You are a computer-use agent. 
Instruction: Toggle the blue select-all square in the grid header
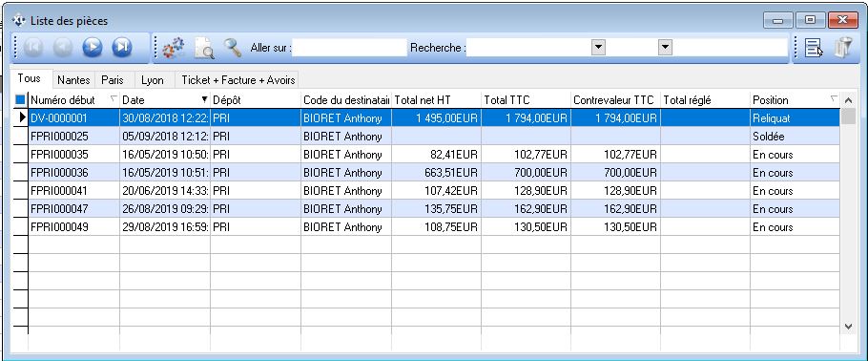point(20,100)
